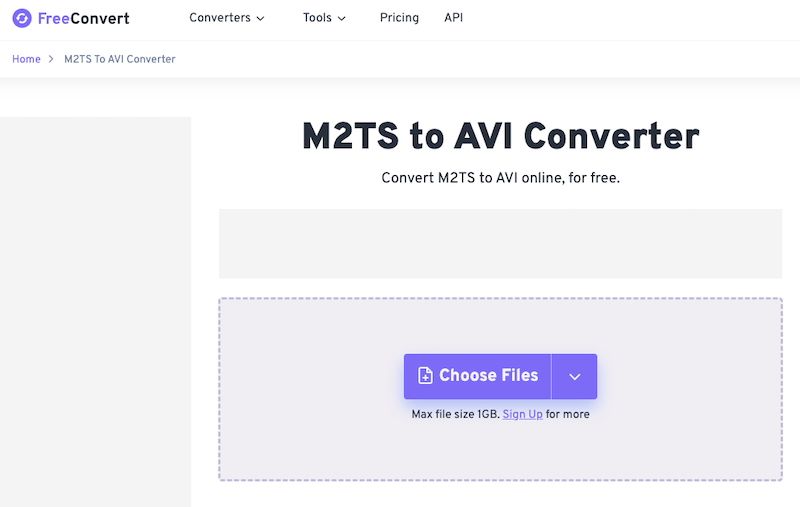Open the dropdown arrow beside Choose Files
Viewport: 800px width, 507px height.
[x=574, y=376]
